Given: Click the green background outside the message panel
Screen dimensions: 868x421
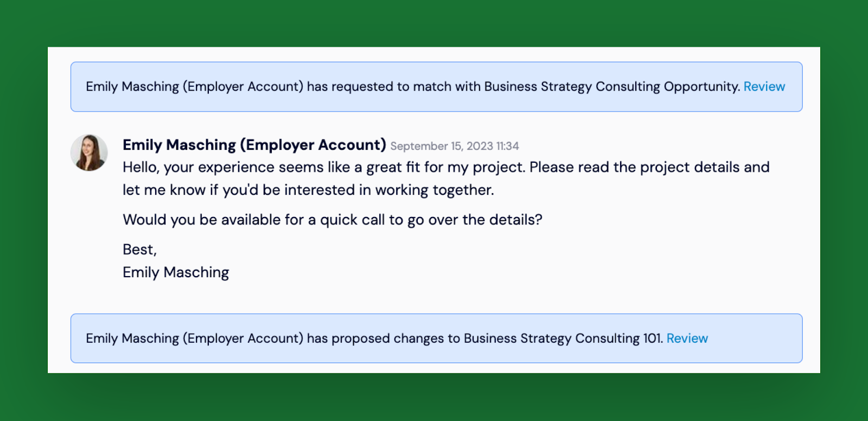Looking at the screenshot, I should point(434,23).
